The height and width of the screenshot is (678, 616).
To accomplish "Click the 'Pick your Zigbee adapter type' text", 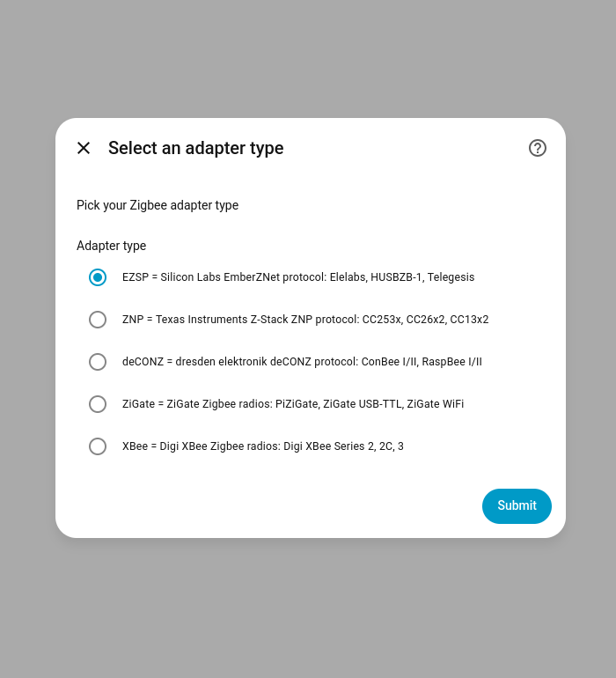I will [158, 205].
